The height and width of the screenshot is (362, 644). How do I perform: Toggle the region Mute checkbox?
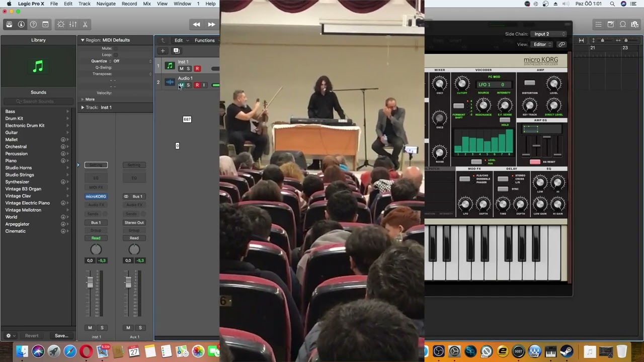(116, 48)
